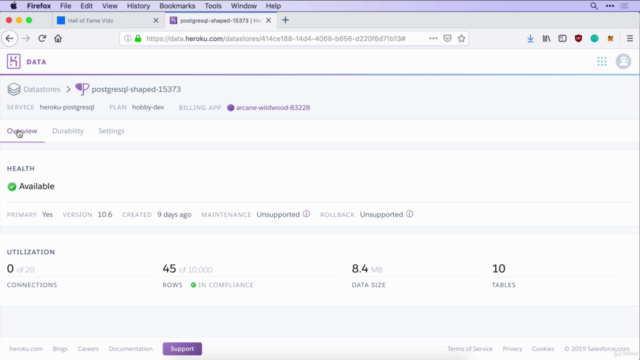Click the IN COMPLIANCE status text
Viewport: 640px width, 360px height.
pyautogui.click(x=226, y=285)
